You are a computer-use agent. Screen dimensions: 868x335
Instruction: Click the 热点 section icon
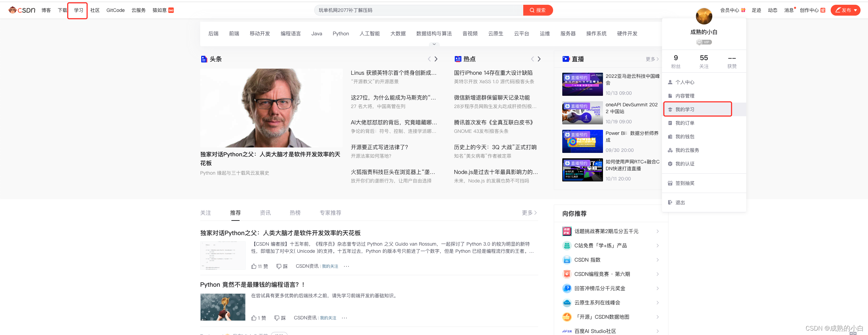pyautogui.click(x=458, y=59)
